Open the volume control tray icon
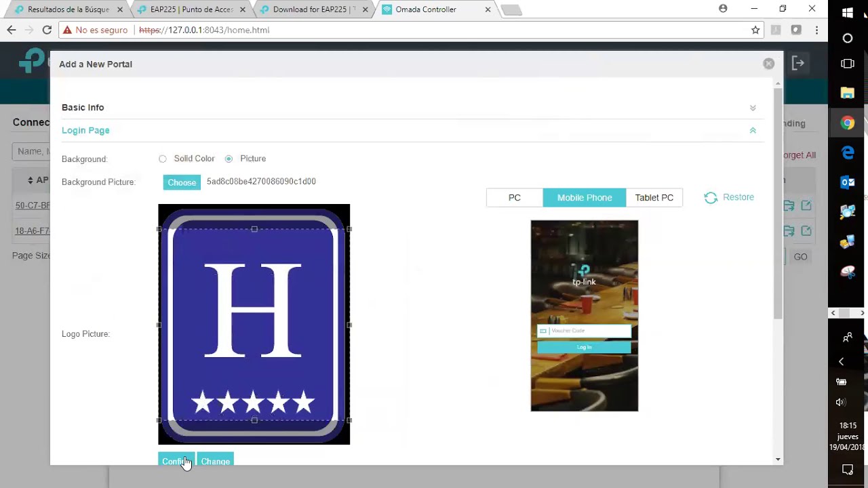 pos(842,402)
